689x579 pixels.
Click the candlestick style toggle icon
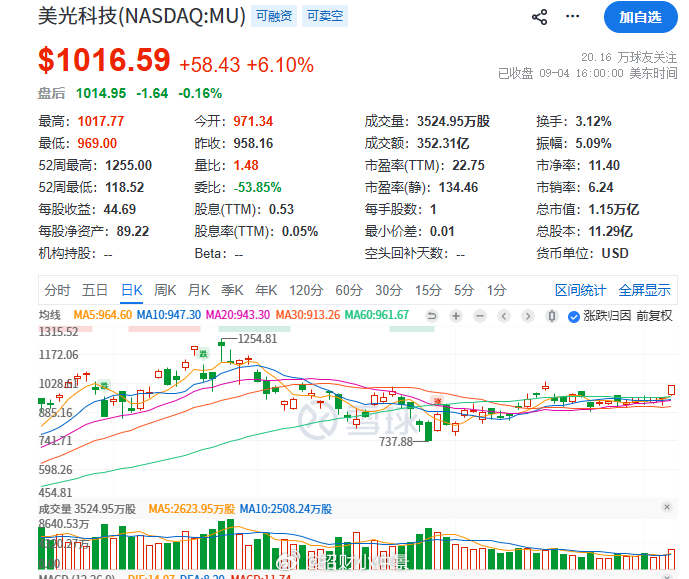tap(551, 315)
